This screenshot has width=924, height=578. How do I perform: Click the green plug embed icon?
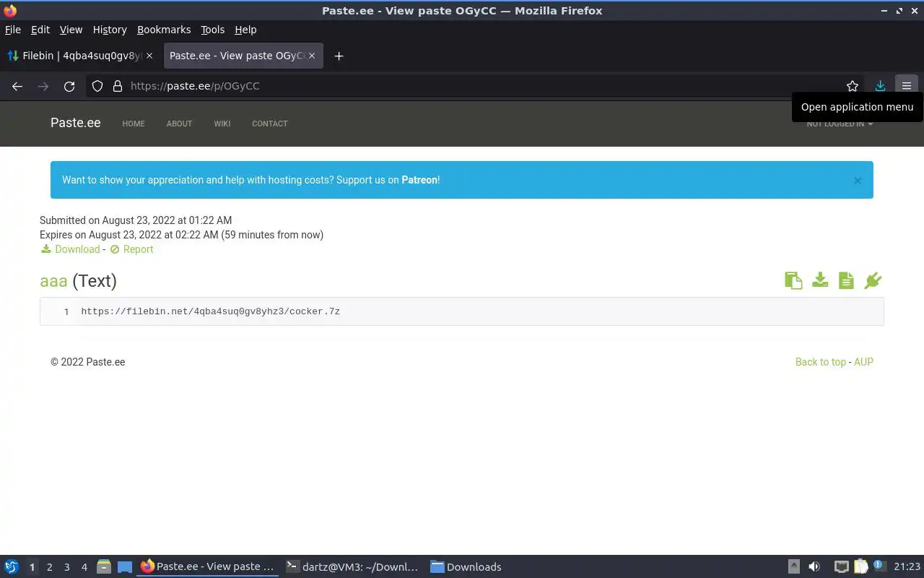click(873, 280)
